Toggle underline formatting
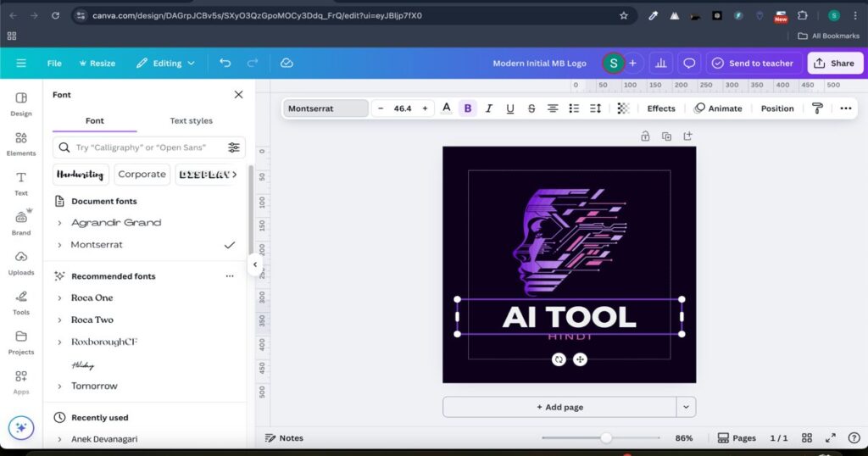 tap(510, 108)
